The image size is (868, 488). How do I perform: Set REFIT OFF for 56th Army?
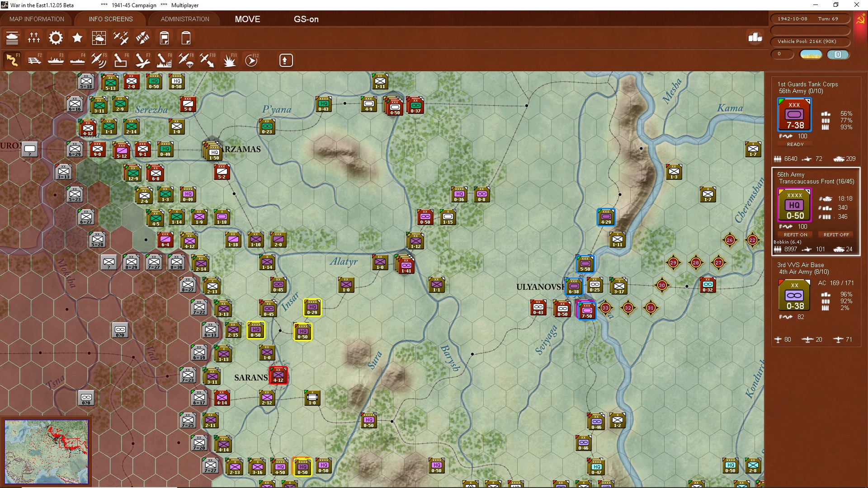[836, 235]
